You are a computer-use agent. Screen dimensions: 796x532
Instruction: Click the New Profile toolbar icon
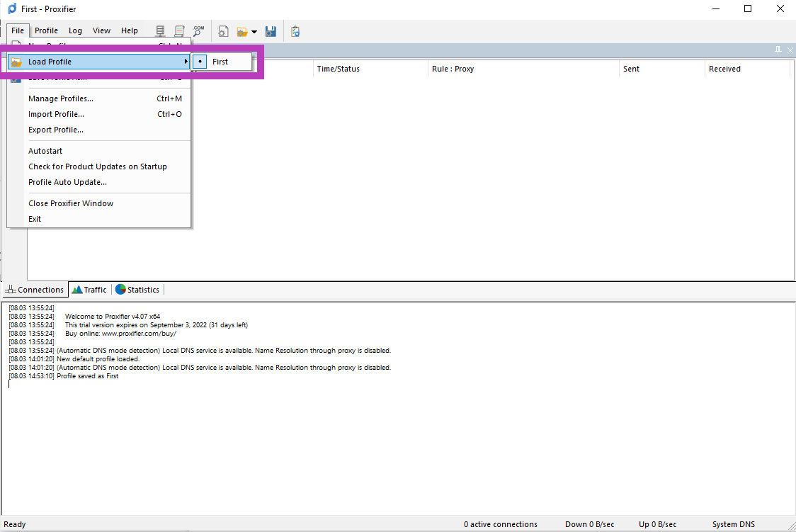click(x=223, y=31)
